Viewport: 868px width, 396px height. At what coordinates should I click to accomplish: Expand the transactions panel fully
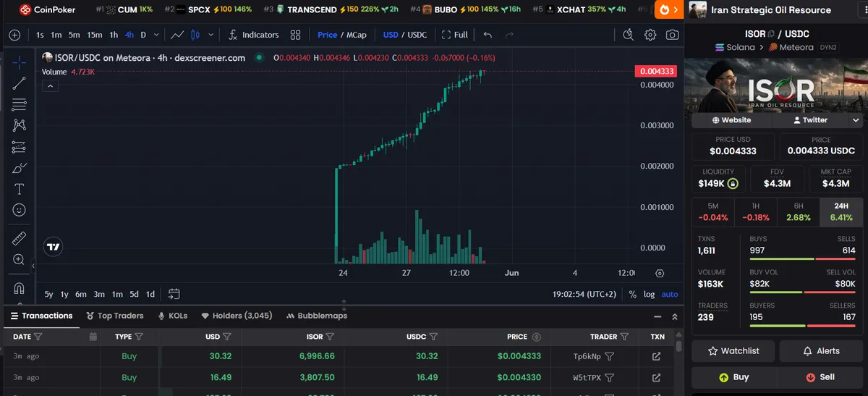[x=675, y=316]
